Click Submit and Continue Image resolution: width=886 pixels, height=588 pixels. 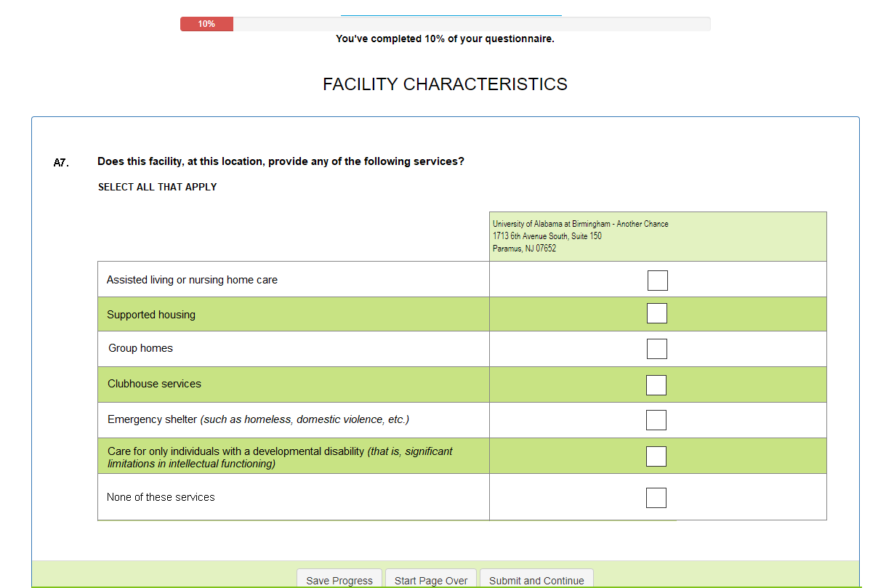click(x=536, y=580)
